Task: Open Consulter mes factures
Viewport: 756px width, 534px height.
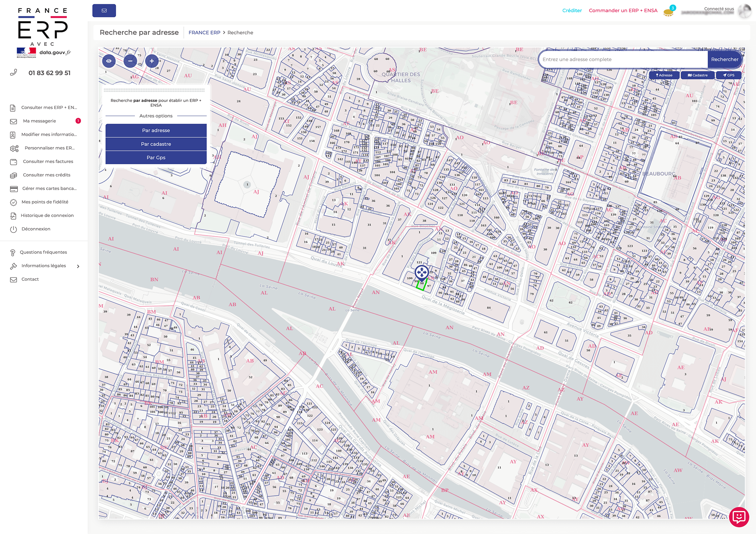Action: 48,162
